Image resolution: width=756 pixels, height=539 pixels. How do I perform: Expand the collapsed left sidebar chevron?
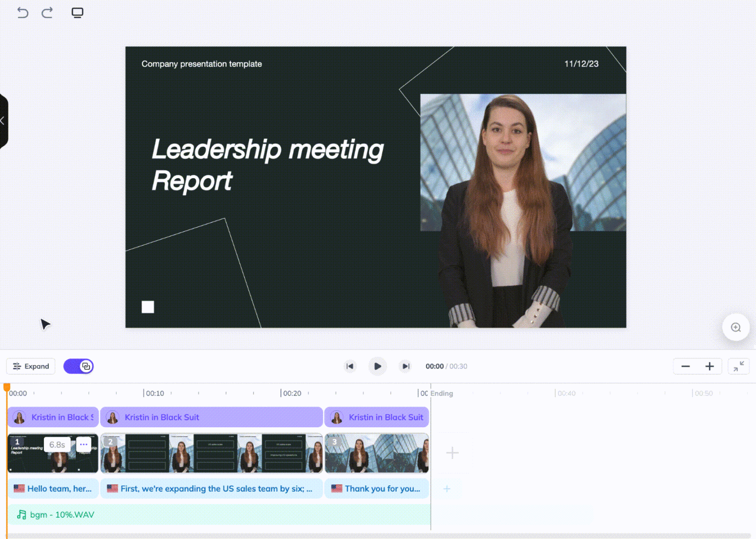(3, 121)
